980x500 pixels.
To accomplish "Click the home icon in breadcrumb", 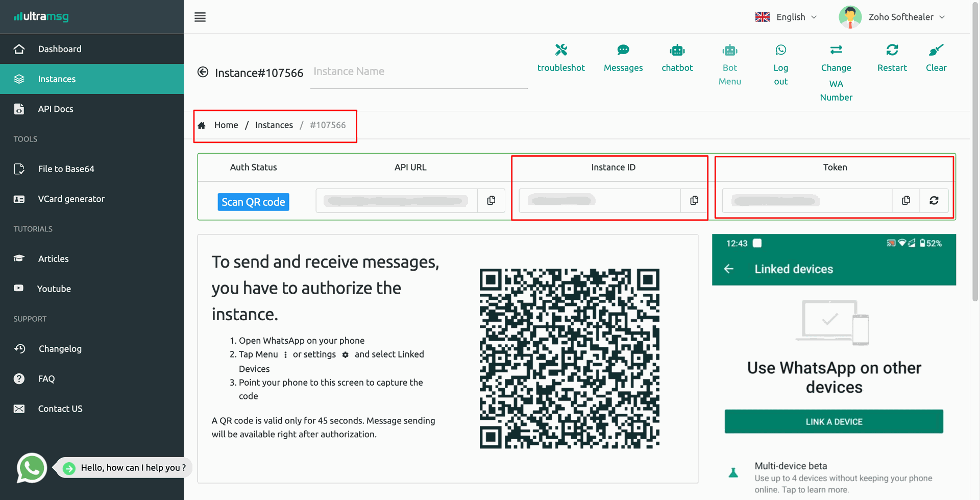I will coord(202,125).
